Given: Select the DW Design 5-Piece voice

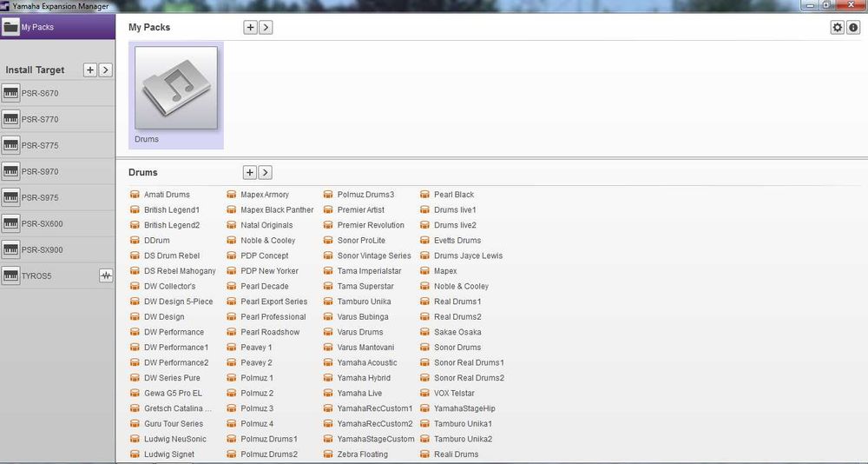Looking at the screenshot, I should point(178,302).
